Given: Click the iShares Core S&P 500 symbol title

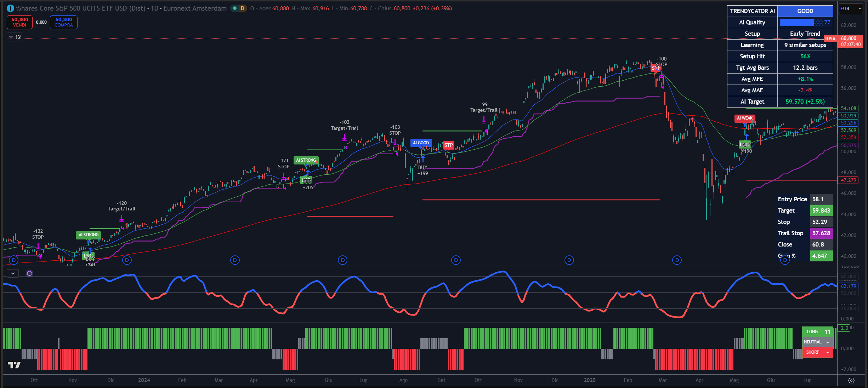Looking at the screenshot, I should pyautogui.click(x=81, y=8).
